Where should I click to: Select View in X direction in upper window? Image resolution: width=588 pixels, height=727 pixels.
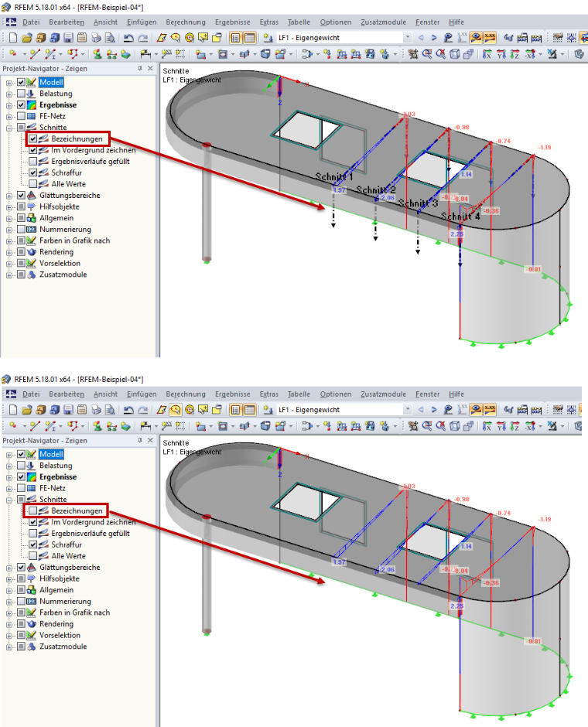point(487,54)
